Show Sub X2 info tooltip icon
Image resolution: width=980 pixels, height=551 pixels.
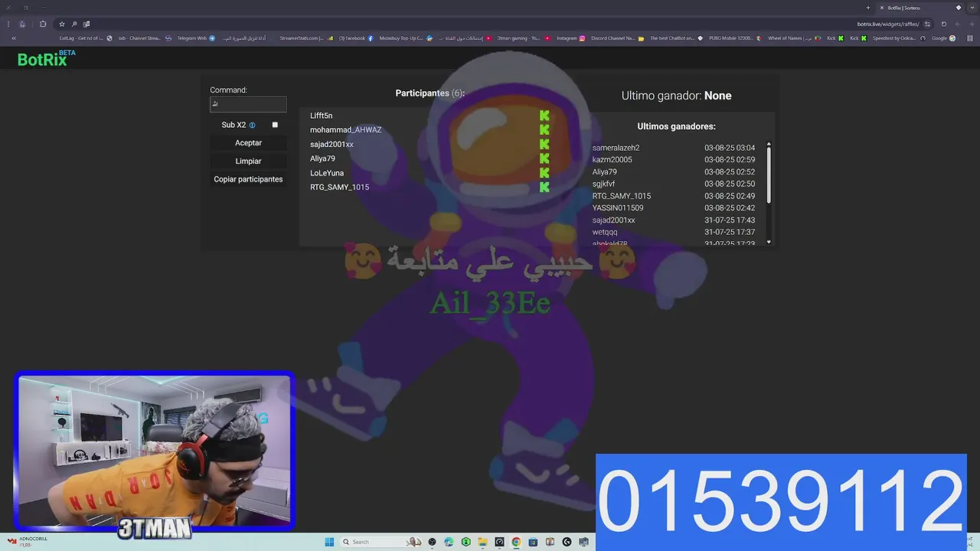point(252,125)
